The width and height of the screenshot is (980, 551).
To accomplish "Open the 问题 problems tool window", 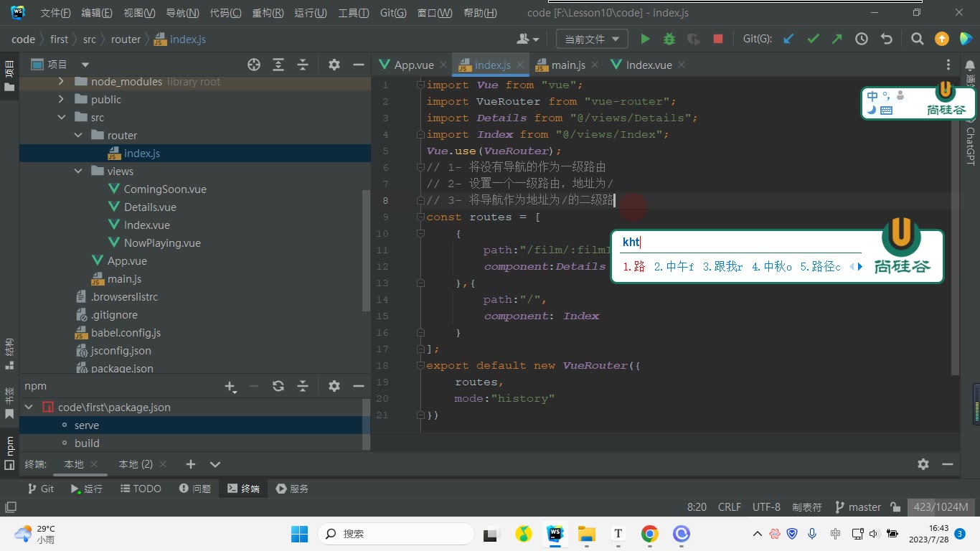I will (x=195, y=489).
